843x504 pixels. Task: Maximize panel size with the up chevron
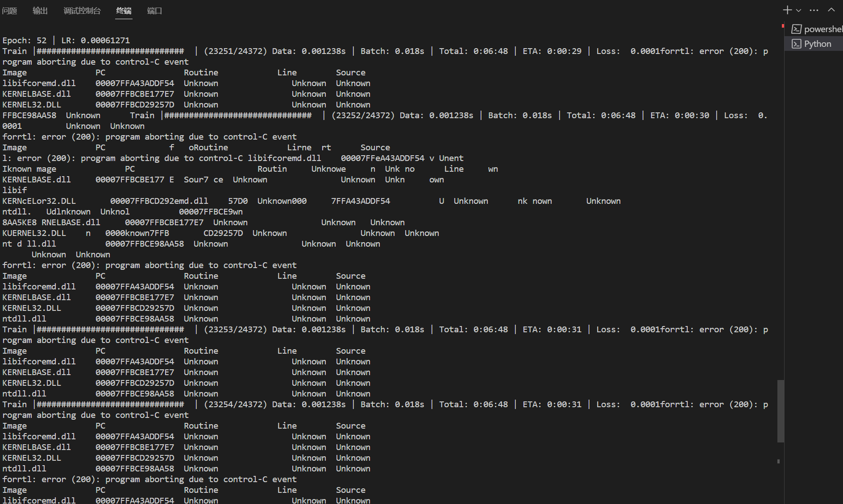point(831,10)
